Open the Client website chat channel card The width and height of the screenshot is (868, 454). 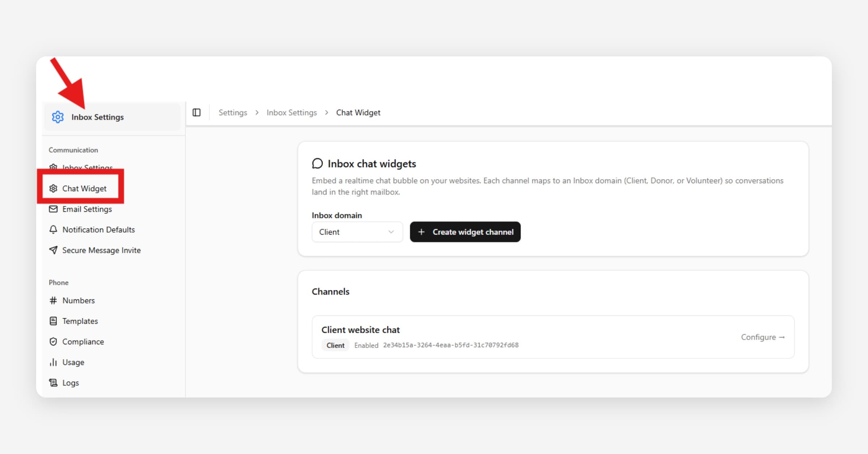coord(553,337)
